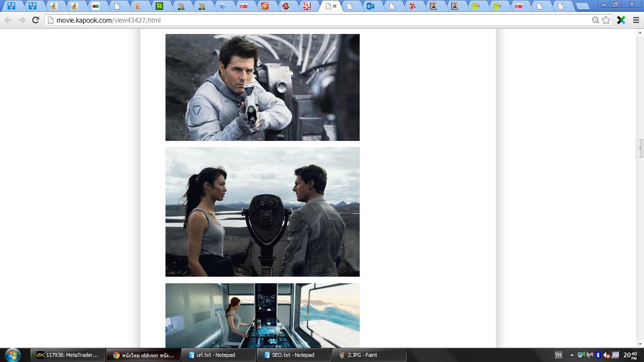
Task: Click the scrollbar down arrow
Action: point(640,344)
